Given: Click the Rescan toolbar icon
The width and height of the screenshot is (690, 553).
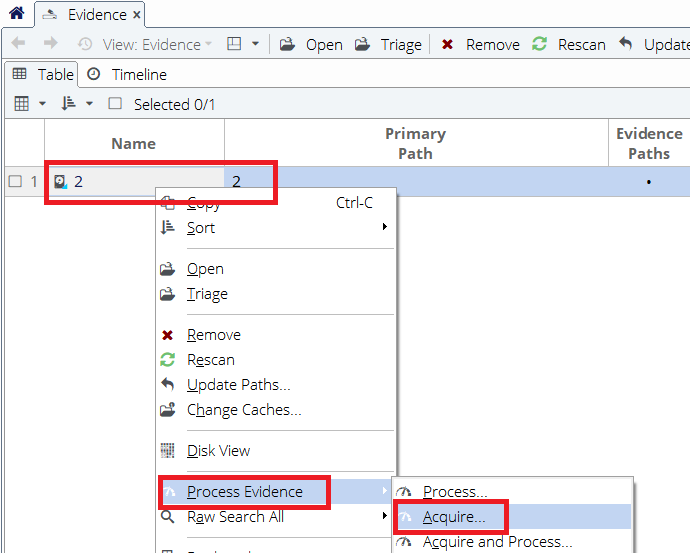Looking at the screenshot, I should pos(540,44).
